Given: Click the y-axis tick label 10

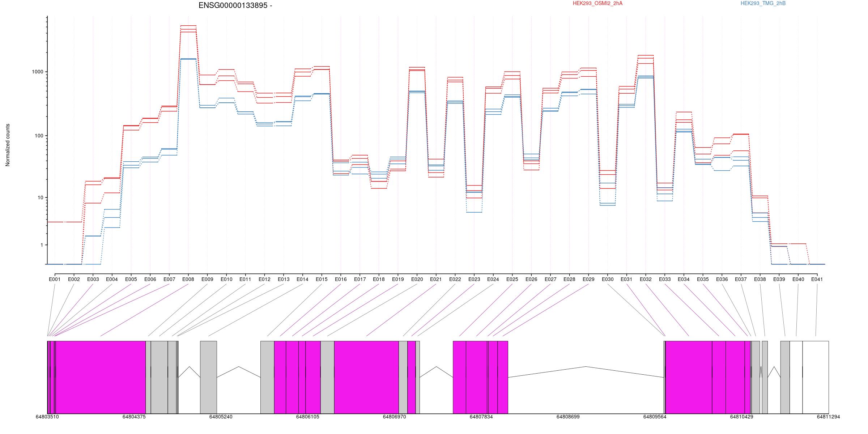Looking at the screenshot, I should [41, 197].
